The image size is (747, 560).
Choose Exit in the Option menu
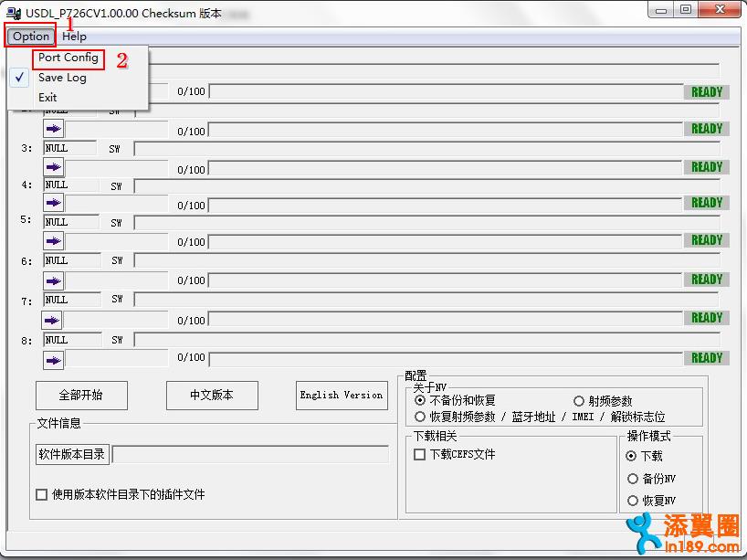pos(47,98)
